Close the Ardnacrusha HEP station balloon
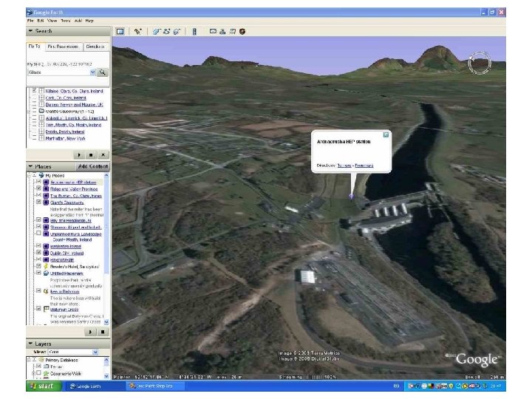532x399 pixels. coord(386,135)
